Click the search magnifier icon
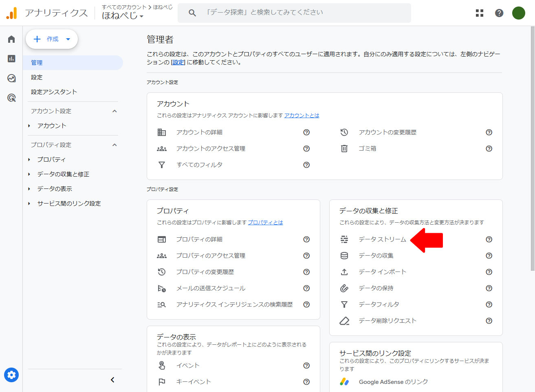The height and width of the screenshot is (392, 535). coord(192,13)
